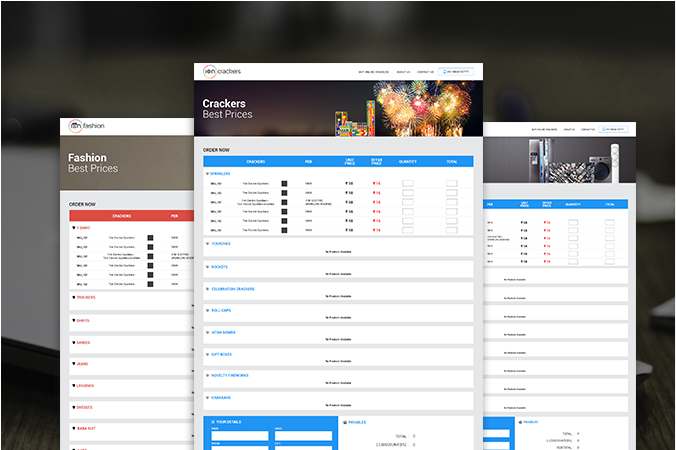Expand the Celebration Crackers category

point(230,289)
